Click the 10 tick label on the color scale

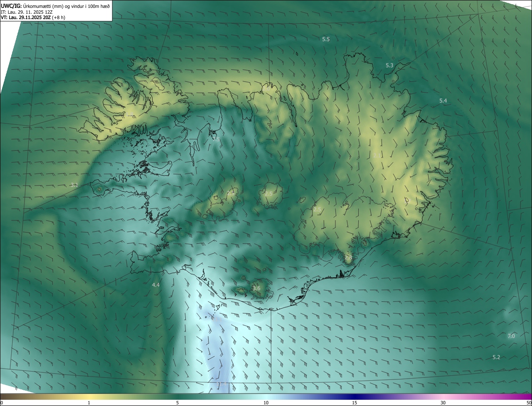[266, 403]
